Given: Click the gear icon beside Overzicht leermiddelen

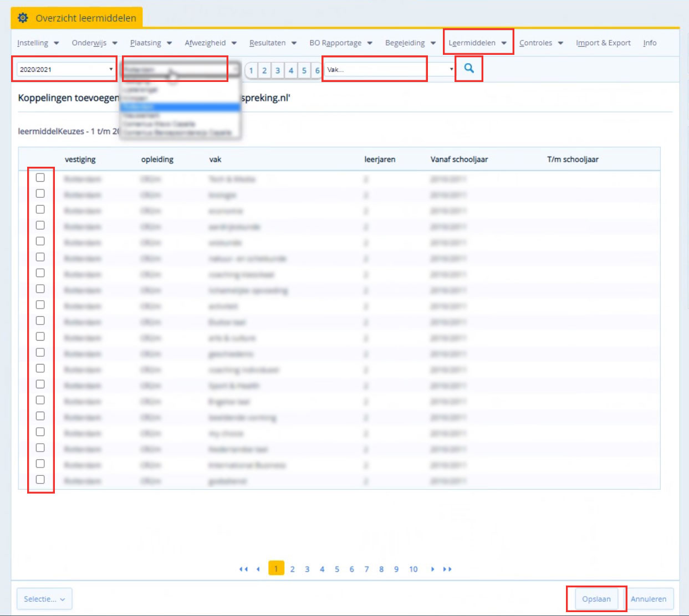Looking at the screenshot, I should (x=23, y=18).
